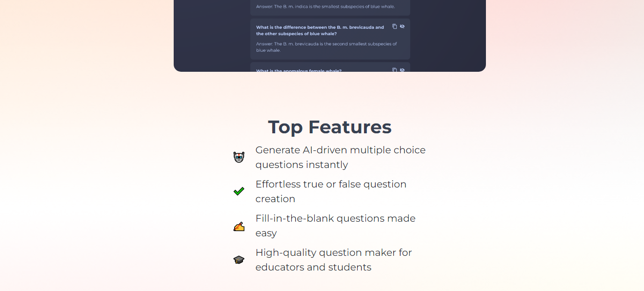
Task: Click the brevicauda answer text on the card
Action: 326,46
